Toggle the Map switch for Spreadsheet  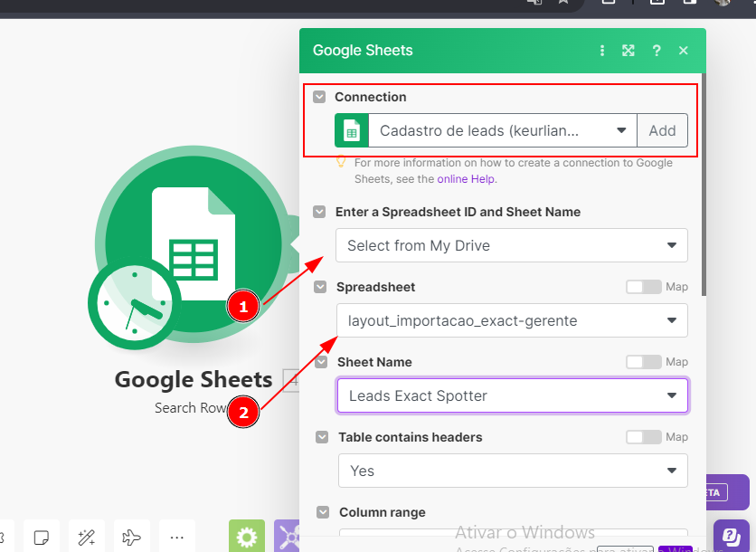pyautogui.click(x=643, y=287)
